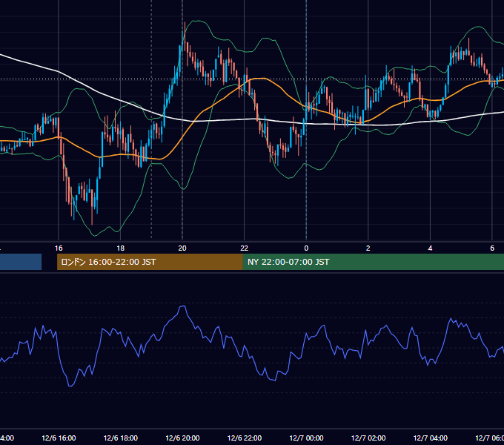This screenshot has height=445, width=504.
Task: Click the 20 hour label on price chart axis
Action: click(182, 248)
